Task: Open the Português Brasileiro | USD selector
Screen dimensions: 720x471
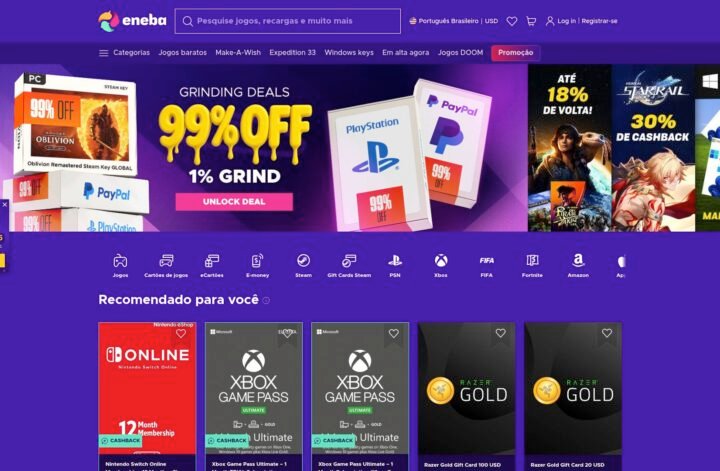Action: 453,21
